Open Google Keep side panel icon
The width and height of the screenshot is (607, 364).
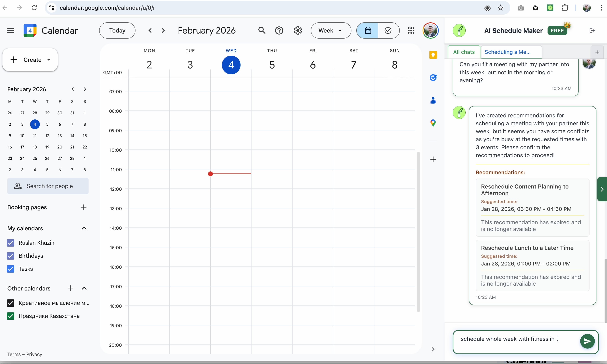coord(433,55)
